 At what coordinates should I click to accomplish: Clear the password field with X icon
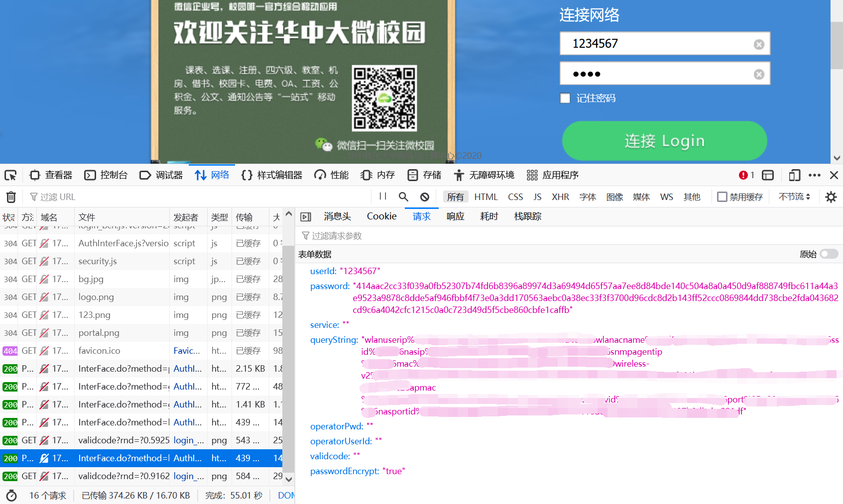point(759,74)
